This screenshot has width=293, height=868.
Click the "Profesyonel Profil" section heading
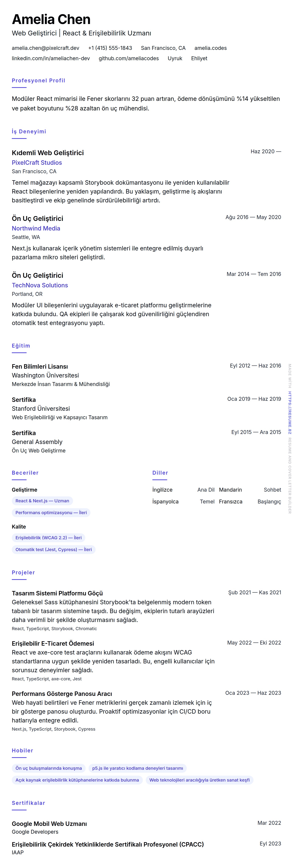(x=38, y=81)
